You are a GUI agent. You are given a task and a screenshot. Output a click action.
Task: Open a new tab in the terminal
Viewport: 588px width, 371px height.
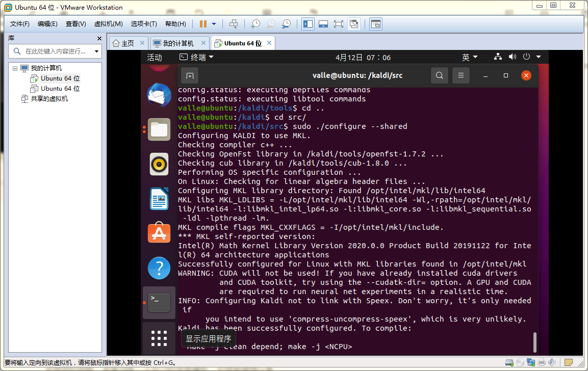[x=190, y=76]
